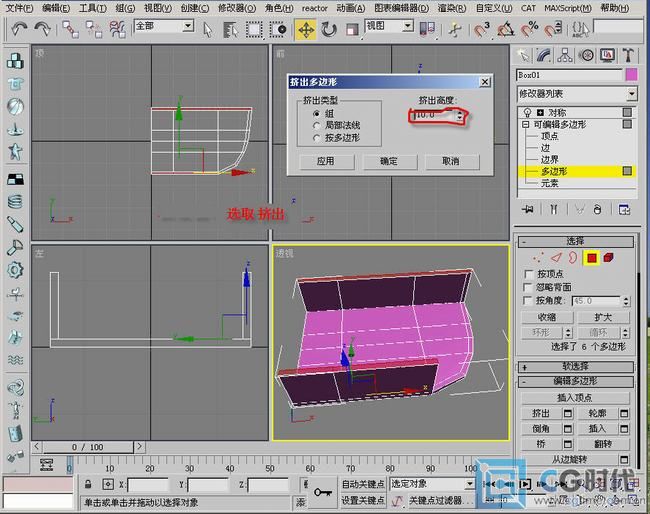Toggle Window/Crossing selection mode
The height and width of the screenshot is (514, 650).
[x=278, y=30]
